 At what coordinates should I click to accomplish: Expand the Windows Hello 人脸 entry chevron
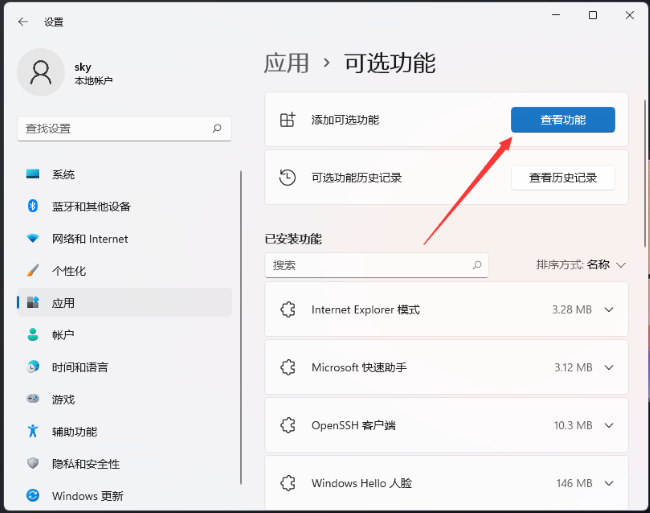(x=609, y=483)
